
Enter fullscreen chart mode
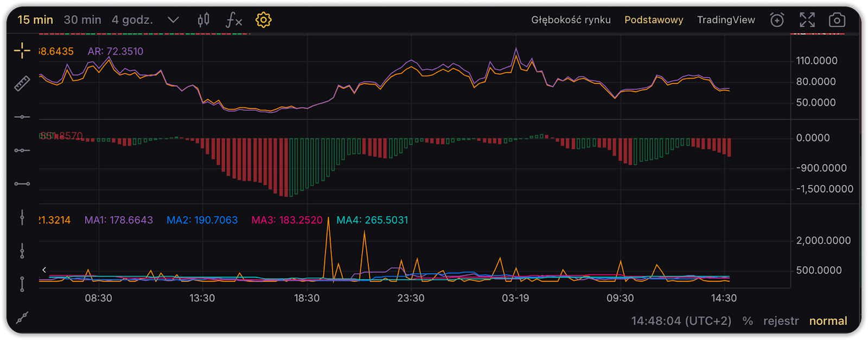tap(807, 20)
